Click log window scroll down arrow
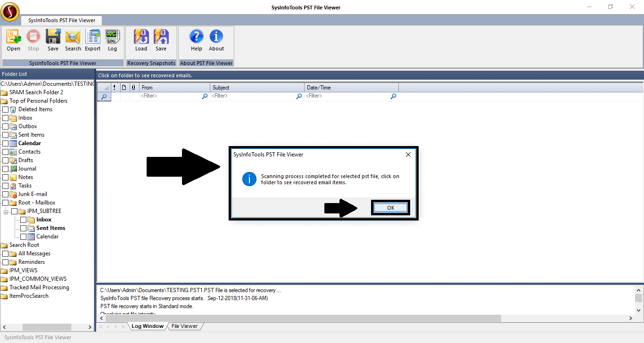This screenshot has height=343, width=644. tap(638, 310)
